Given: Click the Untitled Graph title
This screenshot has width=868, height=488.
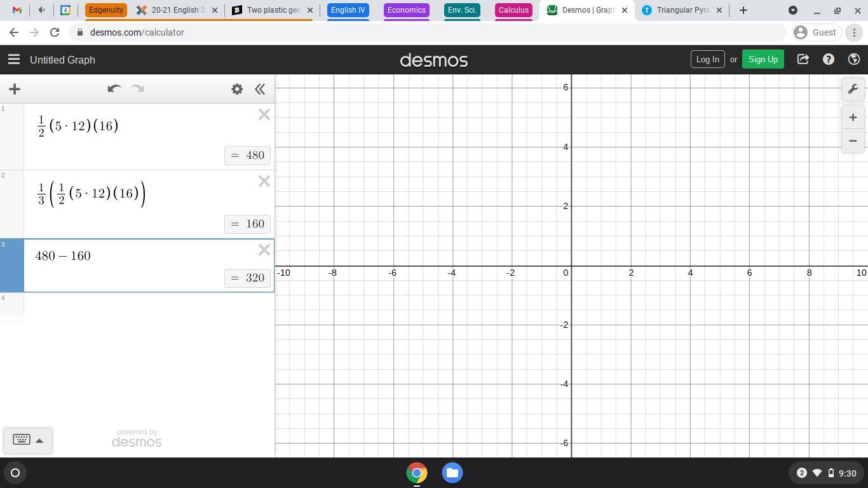Looking at the screenshot, I should coord(62,60).
